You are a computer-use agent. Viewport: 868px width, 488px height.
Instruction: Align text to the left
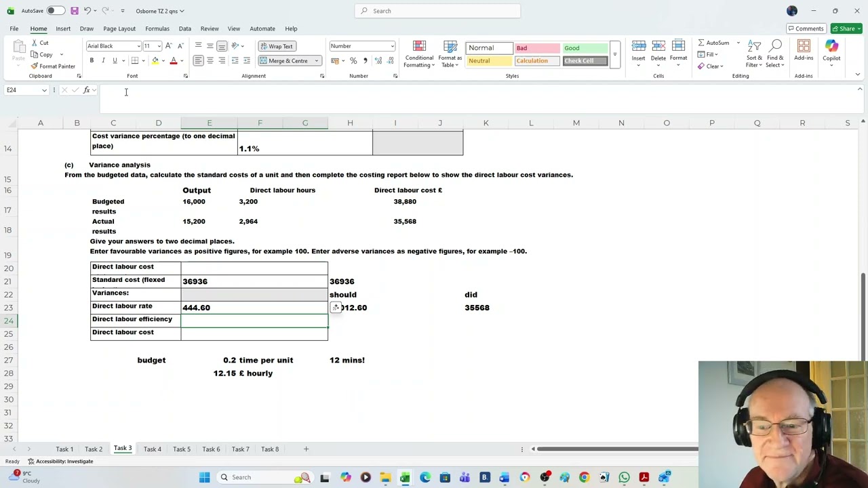coord(198,61)
